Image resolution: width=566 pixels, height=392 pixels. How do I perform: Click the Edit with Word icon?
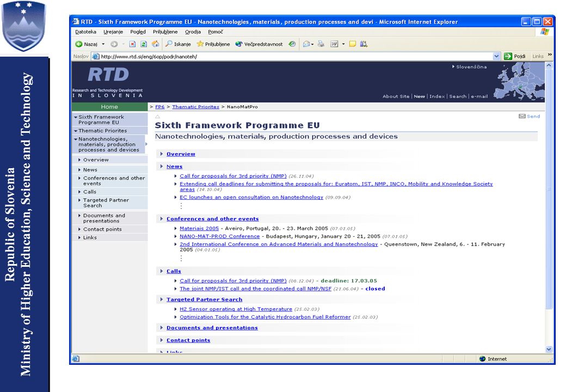[x=335, y=44]
